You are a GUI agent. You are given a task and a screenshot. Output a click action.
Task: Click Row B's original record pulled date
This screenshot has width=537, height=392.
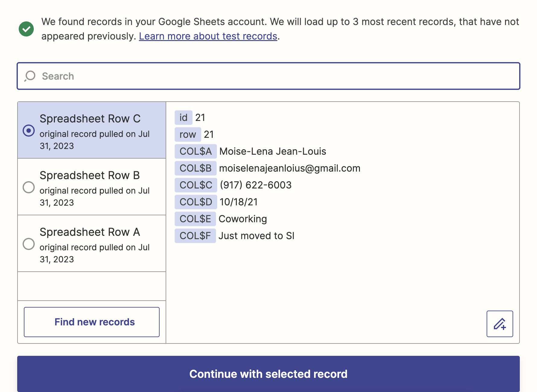94,197
